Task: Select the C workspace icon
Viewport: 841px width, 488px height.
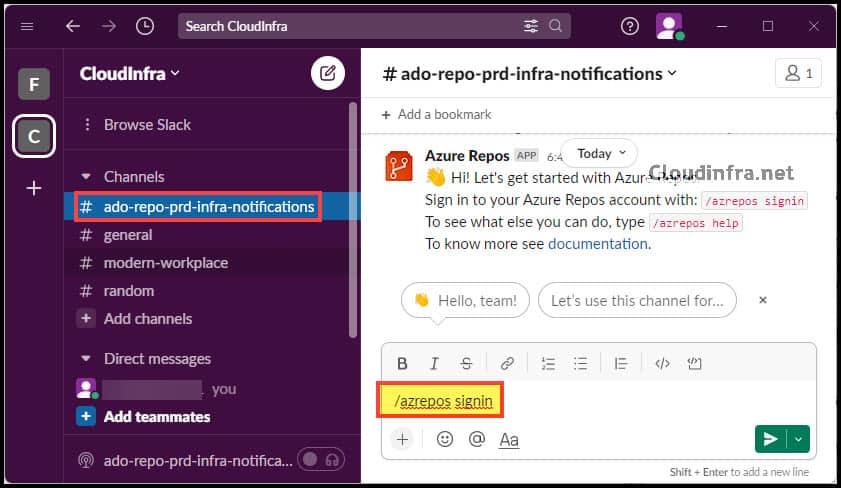Action: (x=34, y=136)
